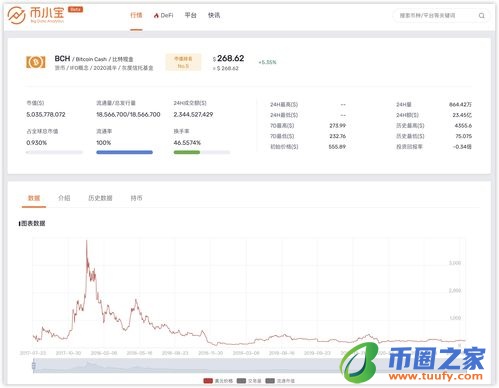Click the 4355.6 all-time high value
Viewport: 499px width, 388px height.
coord(463,126)
